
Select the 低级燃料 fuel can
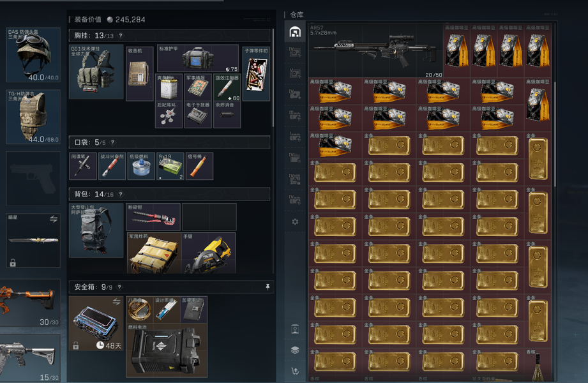click(141, 166)
